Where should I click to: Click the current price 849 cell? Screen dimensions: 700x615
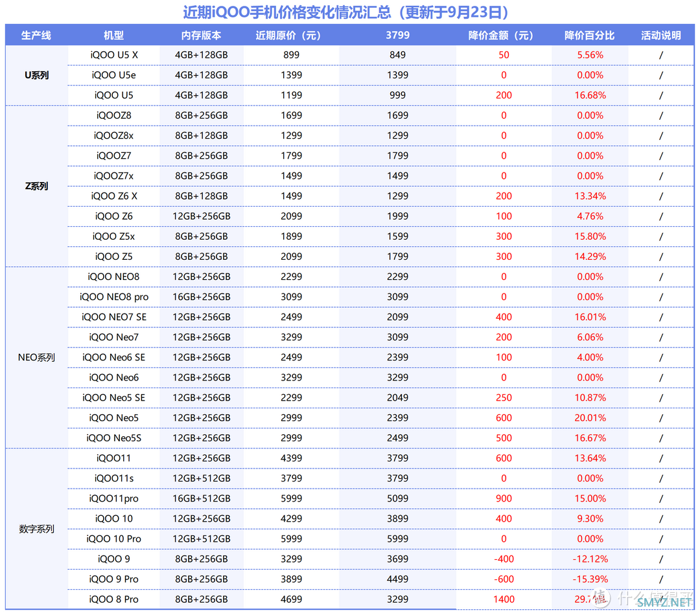point(397,55)
